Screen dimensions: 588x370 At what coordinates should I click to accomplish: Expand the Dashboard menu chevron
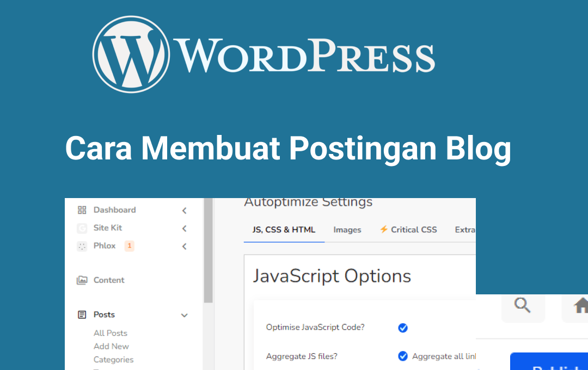(185, 211)
